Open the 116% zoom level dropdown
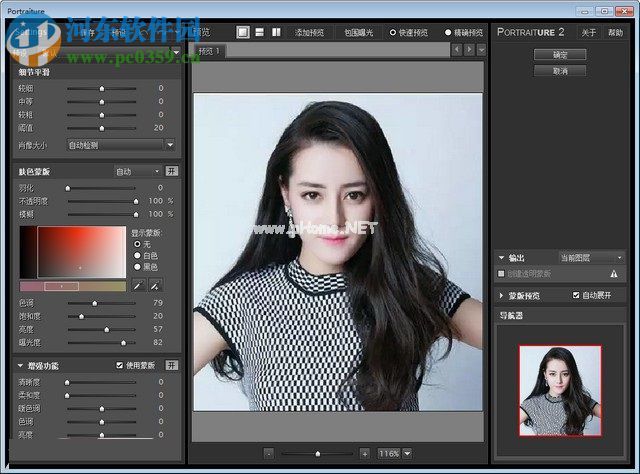This screenshot has width=640, height=474. pyautogui.click(x=408, y=453)
